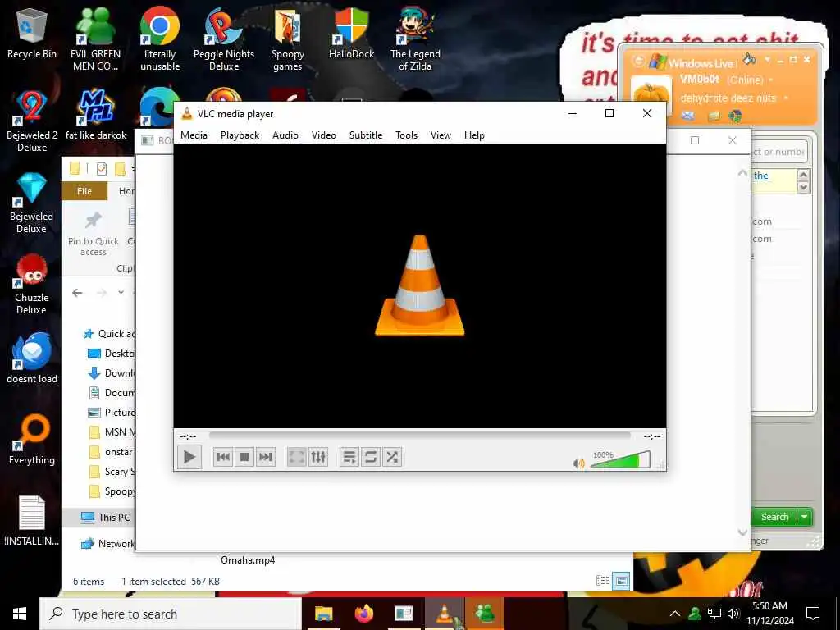Image resolution: width=840 pixels, height=630 pixels.
Task: Click the Search button in Messenger
Action: (x=774, y=517)
